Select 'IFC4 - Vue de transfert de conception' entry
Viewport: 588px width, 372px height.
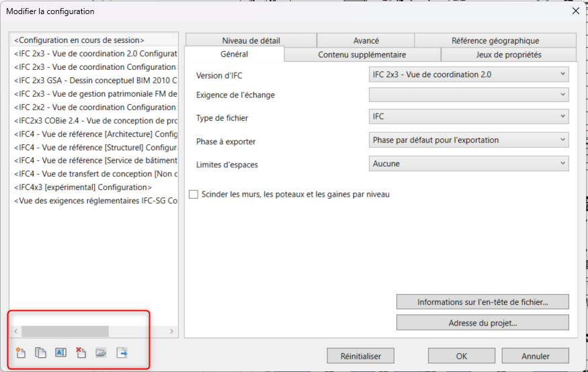click(x=94, y=174)
